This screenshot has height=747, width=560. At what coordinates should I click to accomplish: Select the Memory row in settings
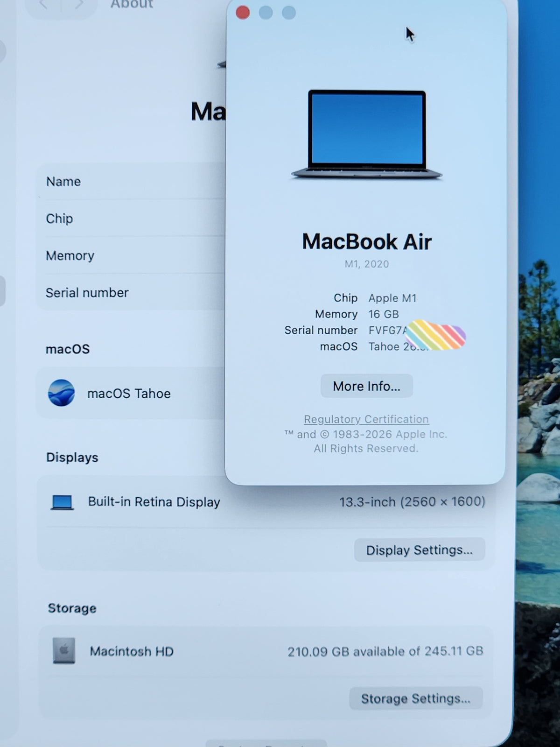point(131,255)
